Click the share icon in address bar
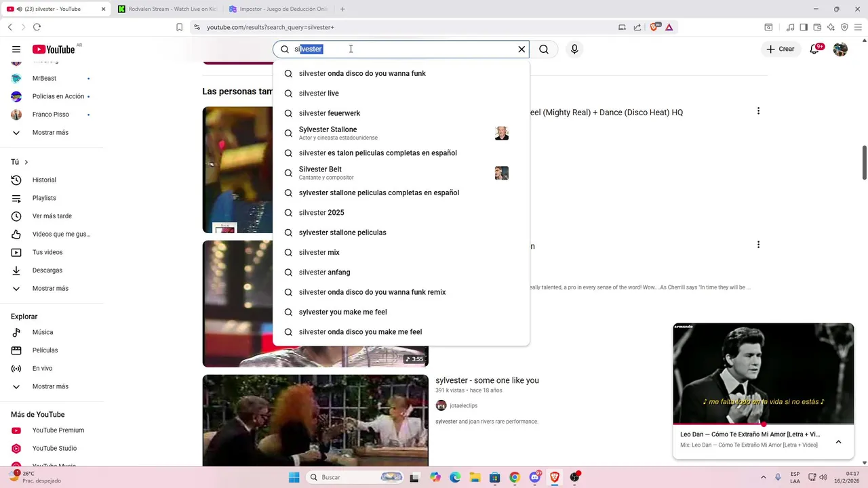 [x=637, y=27]
